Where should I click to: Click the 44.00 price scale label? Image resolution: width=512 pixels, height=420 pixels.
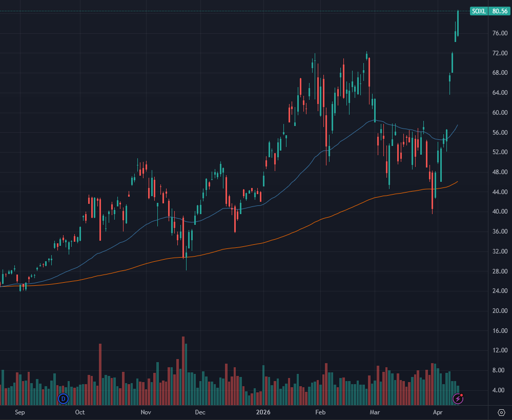coord(500,192)
